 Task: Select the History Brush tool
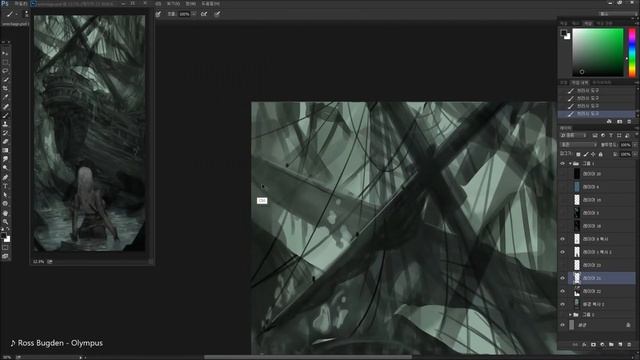click(5, 133)
